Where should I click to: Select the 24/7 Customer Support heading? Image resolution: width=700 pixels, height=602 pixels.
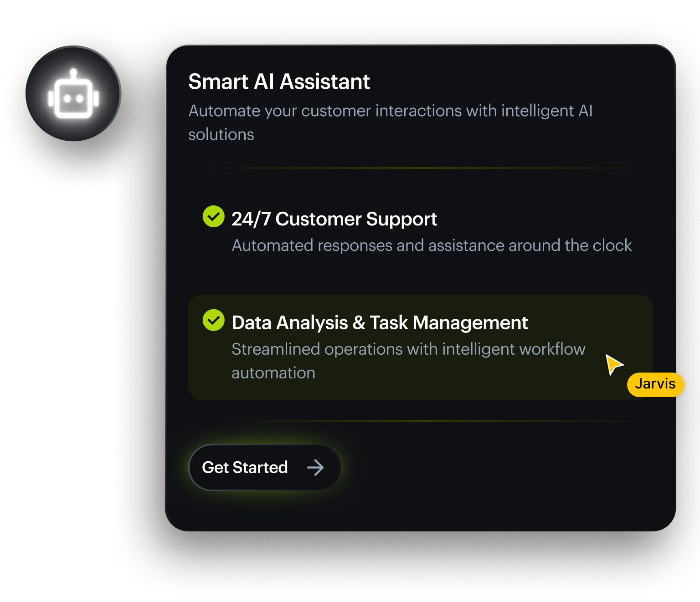pos(334,219)
